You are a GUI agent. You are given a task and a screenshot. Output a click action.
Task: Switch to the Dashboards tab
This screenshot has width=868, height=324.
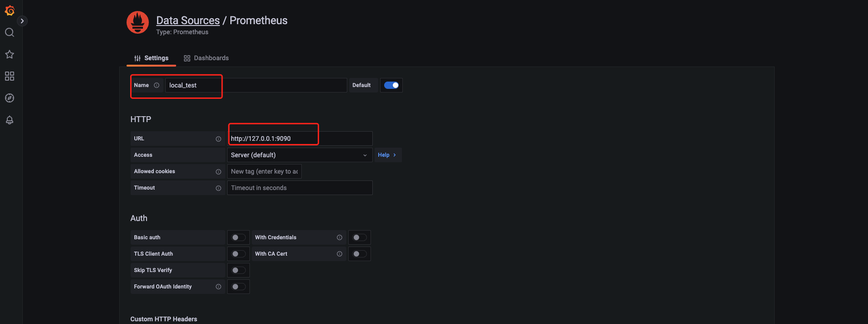(x=206, y=58)
